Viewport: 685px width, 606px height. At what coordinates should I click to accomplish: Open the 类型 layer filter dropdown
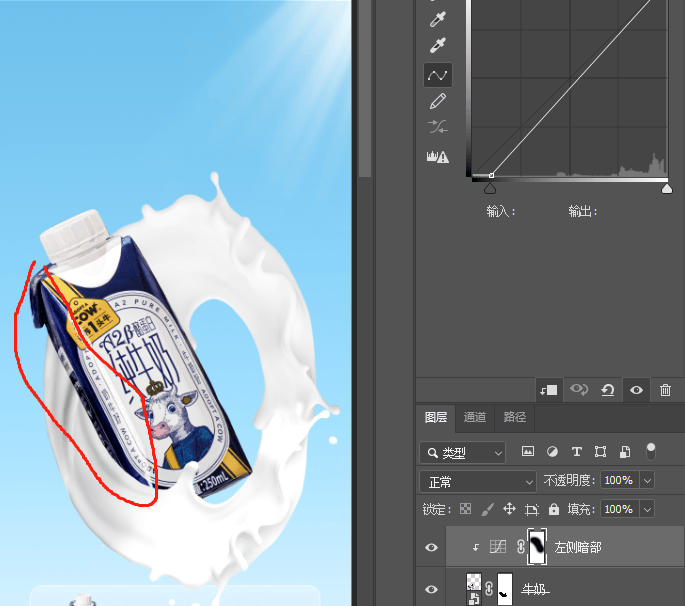(462, 453)
